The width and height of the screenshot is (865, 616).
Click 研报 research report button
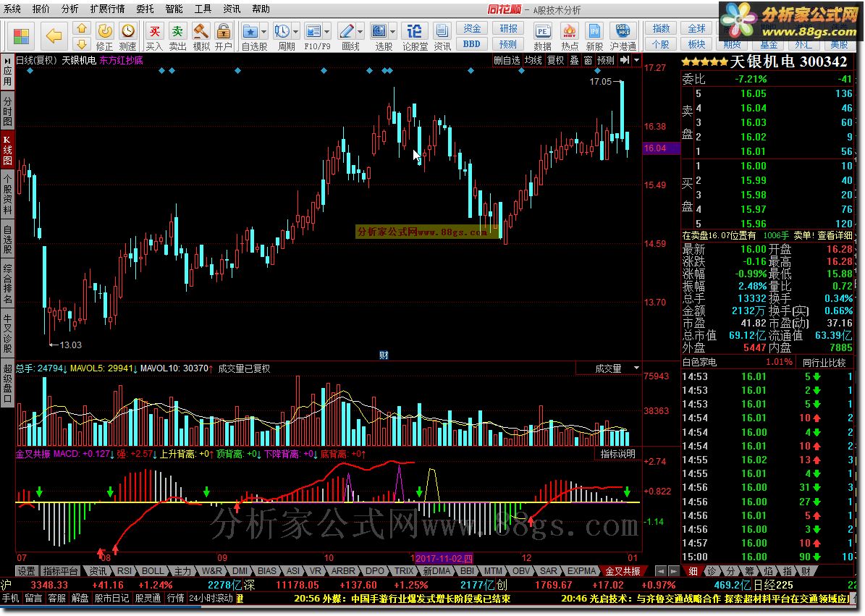(508, 29)
